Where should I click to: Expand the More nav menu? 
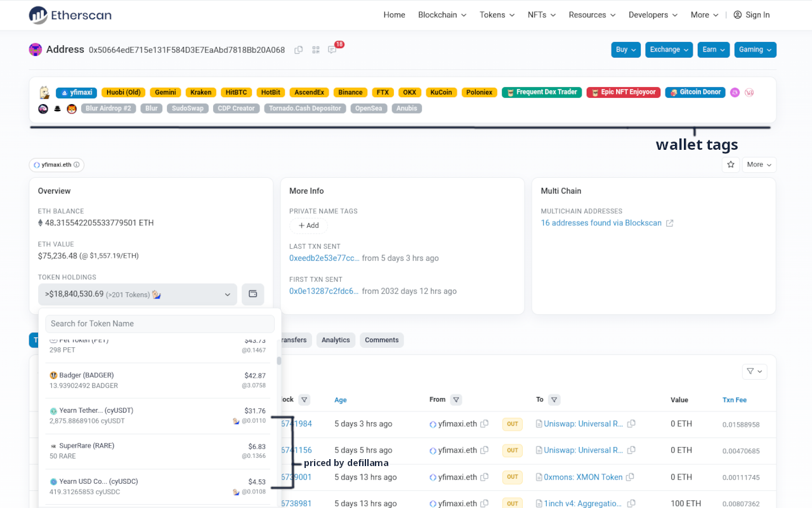point(704,15)
